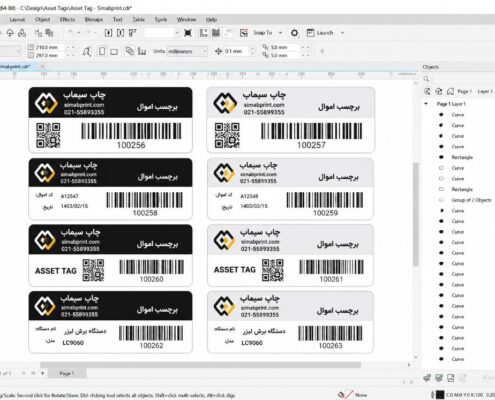This screenshot has height=400, width=495.
Task: Click the search icon in Objects panel
Action: 426,79
